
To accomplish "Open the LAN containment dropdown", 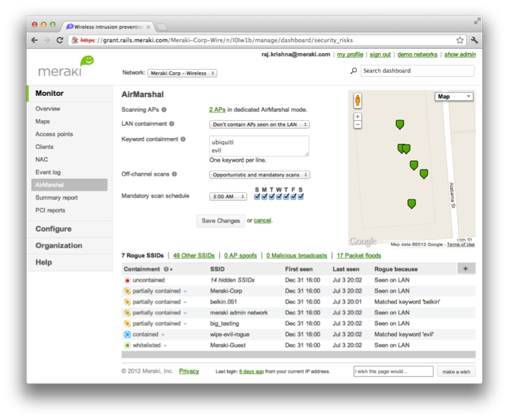I will 259,125.
